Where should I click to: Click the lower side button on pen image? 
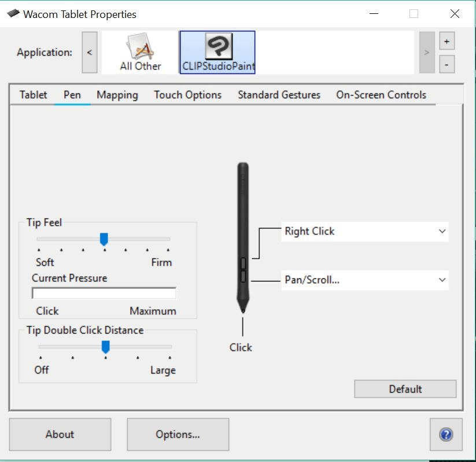point(243,276)
